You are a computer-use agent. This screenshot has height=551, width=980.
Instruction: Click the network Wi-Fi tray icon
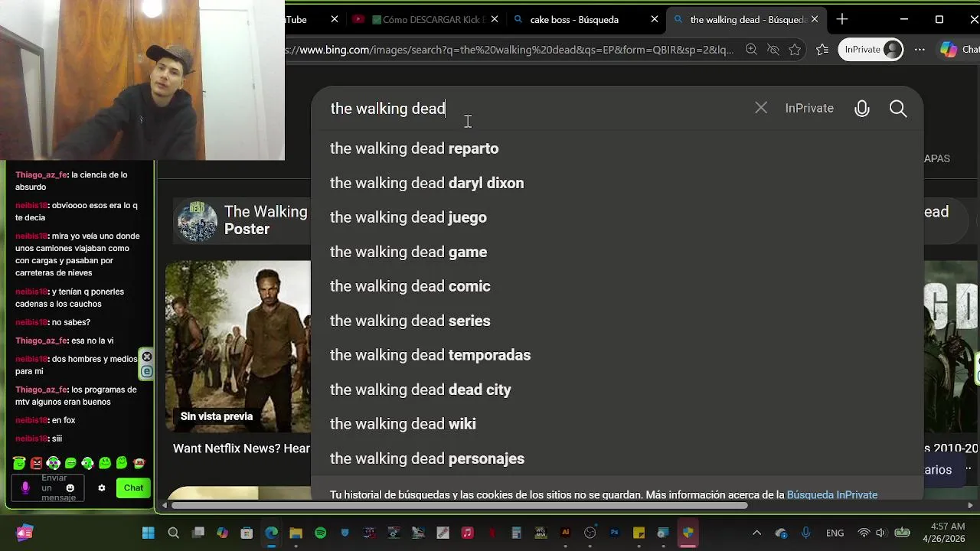864,533
